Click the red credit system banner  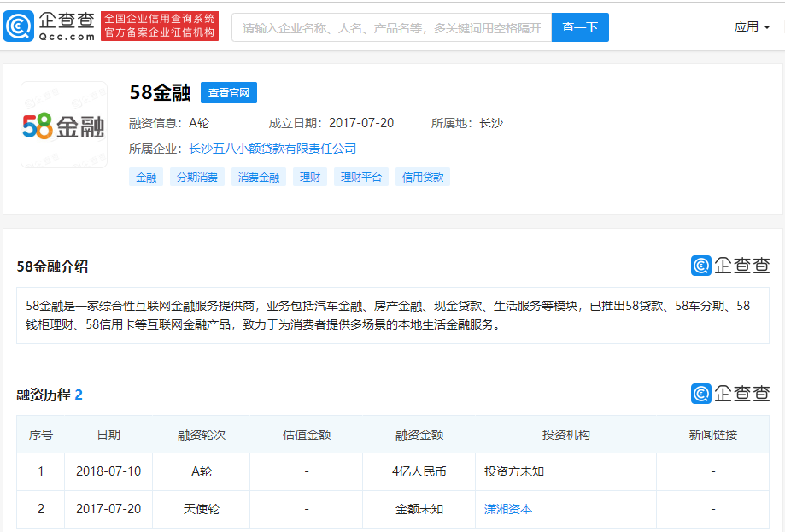pyautogui.click(x=160, y=26)
